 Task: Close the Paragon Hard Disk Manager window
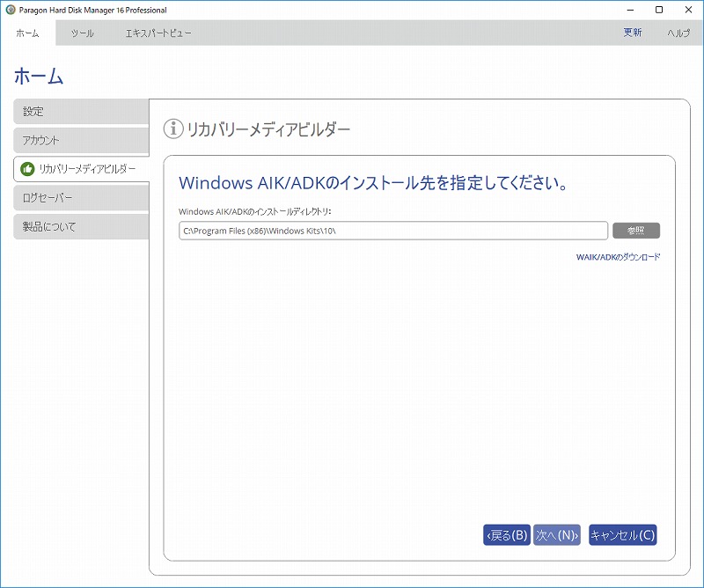(688, 10)
